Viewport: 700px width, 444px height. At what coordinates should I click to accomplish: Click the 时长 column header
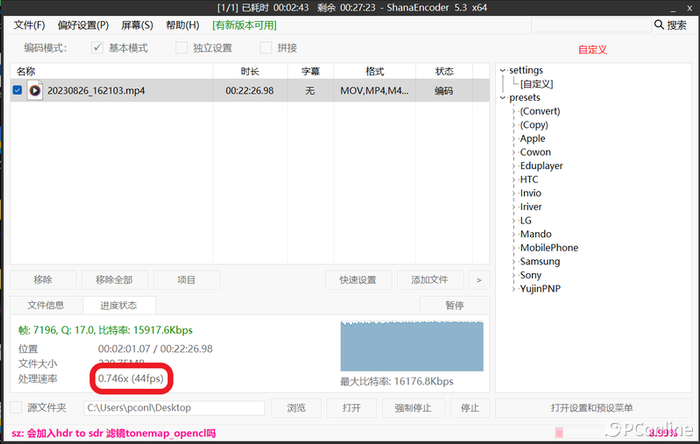point(250,71)
